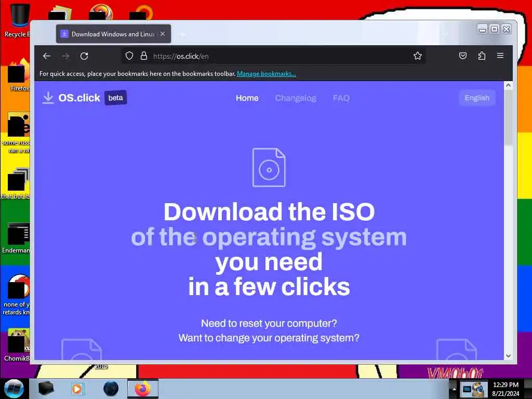Open the Firefox hamburger application menu

[500, 56]
